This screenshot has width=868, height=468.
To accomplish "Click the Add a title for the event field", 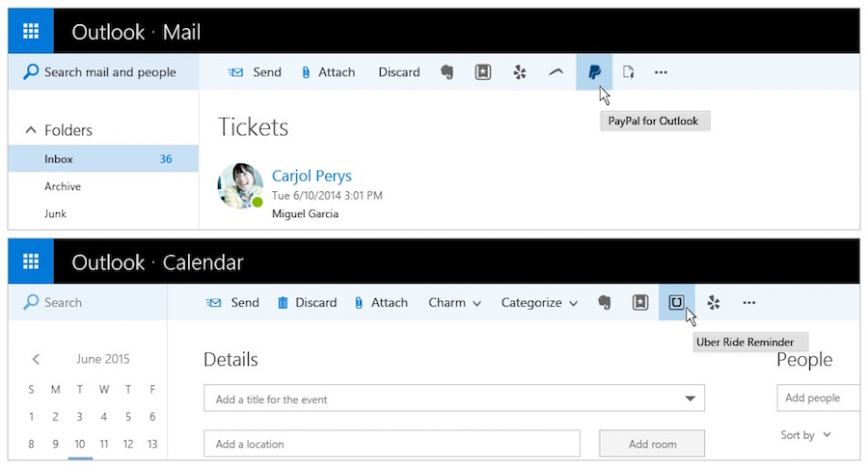I will click(454, 399).
